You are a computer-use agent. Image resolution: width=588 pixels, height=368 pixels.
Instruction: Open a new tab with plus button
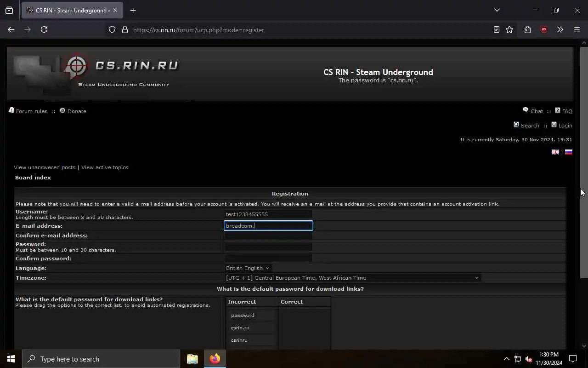(133, 10)
